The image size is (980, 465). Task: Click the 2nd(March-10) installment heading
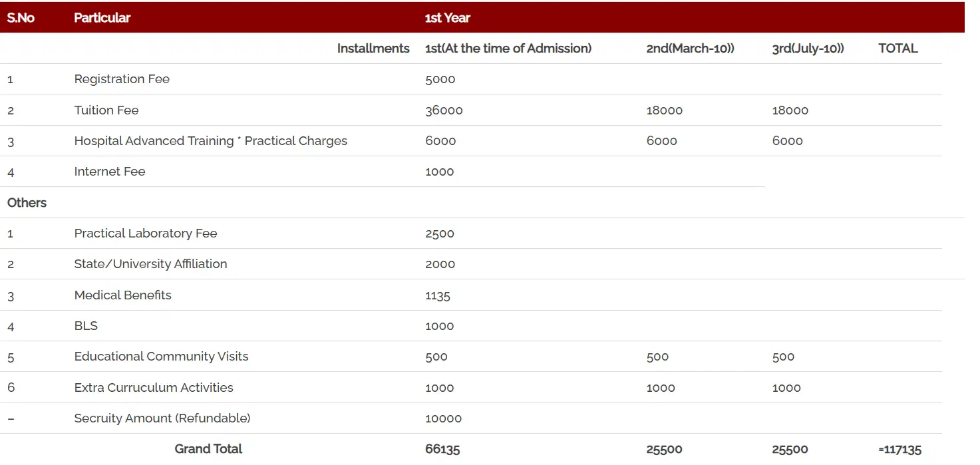(x=690, y=49)
